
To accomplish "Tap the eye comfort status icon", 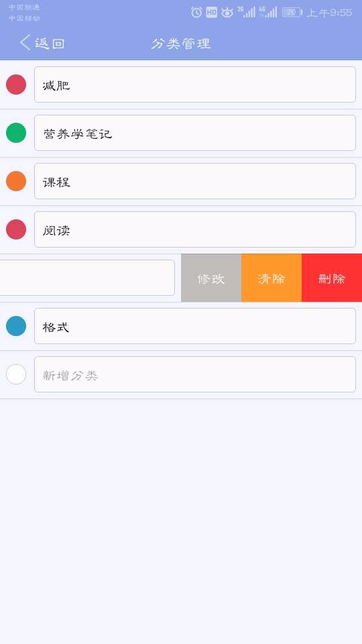I will (227, 13).
